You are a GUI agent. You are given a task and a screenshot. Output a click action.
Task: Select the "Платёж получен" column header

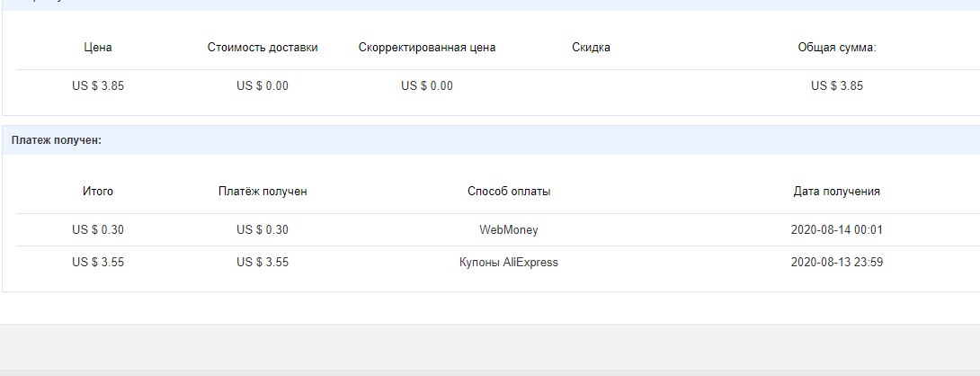tap(263, 192)
